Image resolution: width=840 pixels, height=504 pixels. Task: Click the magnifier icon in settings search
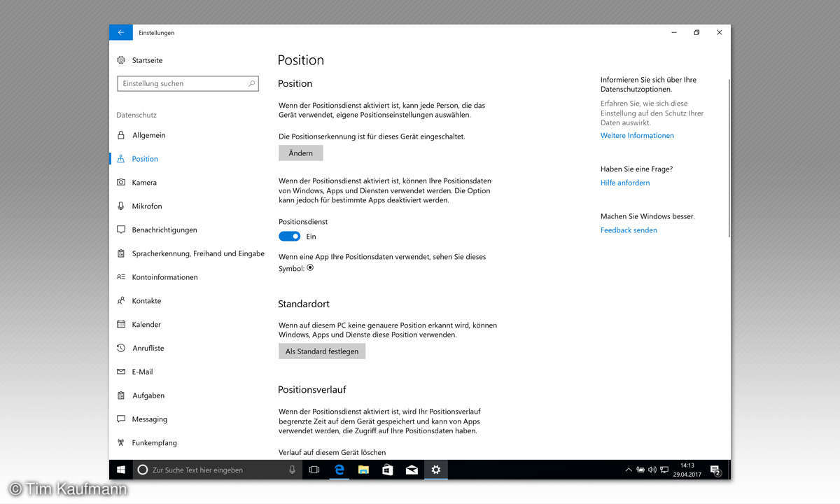[252, 83]
